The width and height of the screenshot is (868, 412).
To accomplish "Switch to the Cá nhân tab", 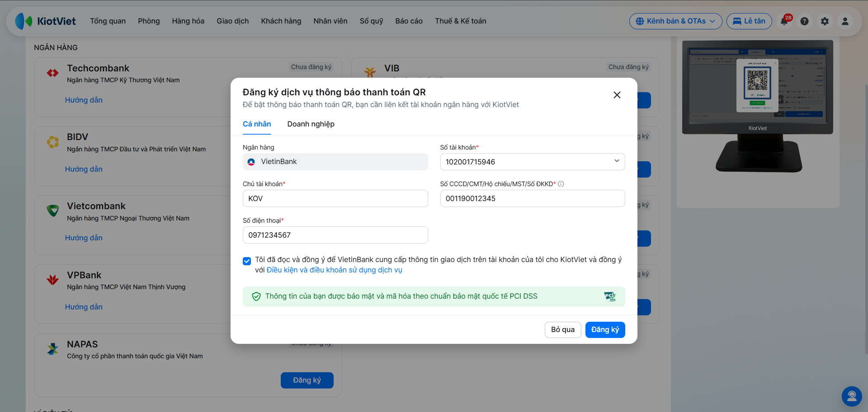I will [x=257, y=124].
